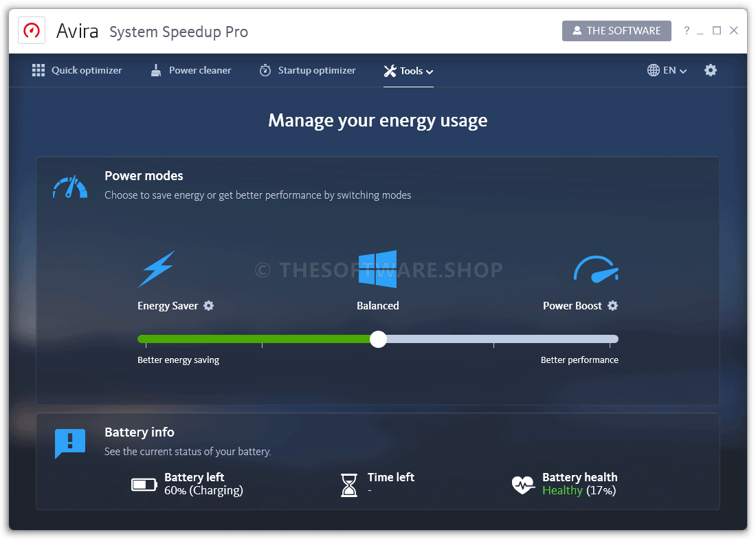Click the Time left hourglass icon
This screenshot has height=539, width=756.
[x=349, y=485]
